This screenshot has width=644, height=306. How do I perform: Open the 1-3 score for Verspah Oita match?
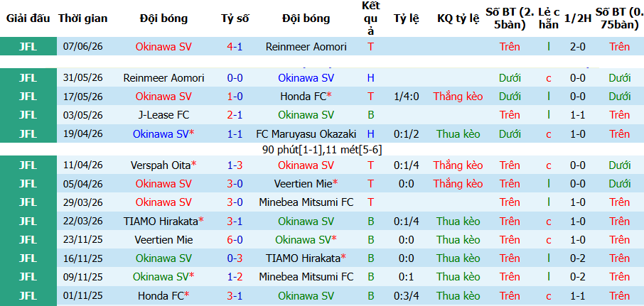coord(235,165)
